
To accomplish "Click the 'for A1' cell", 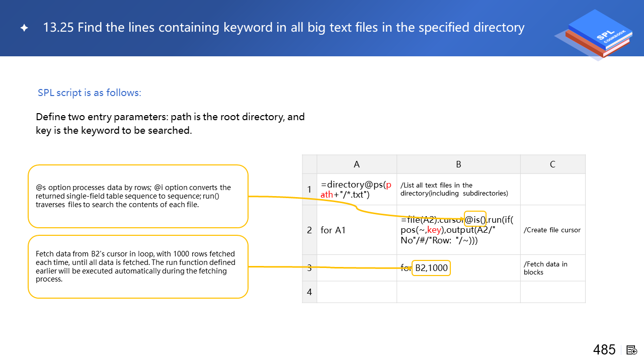I will 357,230.
